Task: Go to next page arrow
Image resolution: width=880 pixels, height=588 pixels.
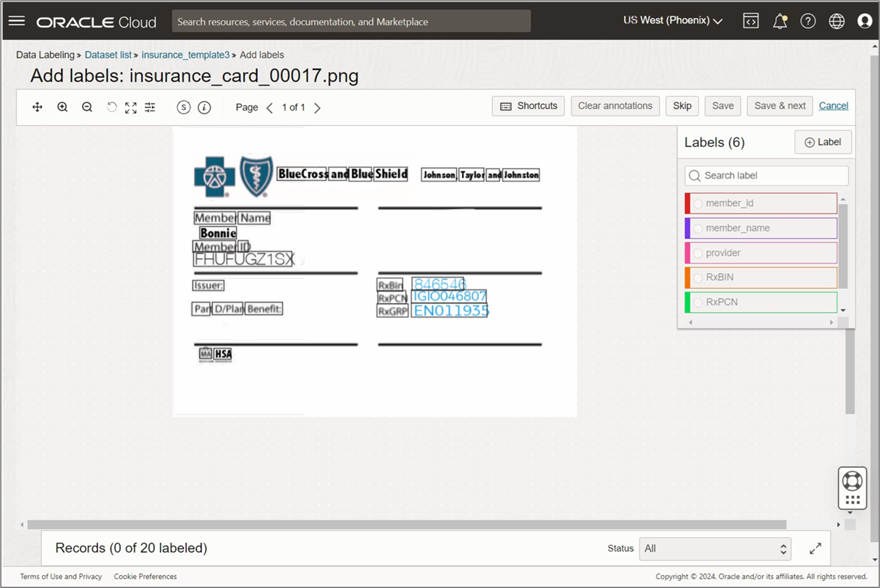Action: point(317,108)
